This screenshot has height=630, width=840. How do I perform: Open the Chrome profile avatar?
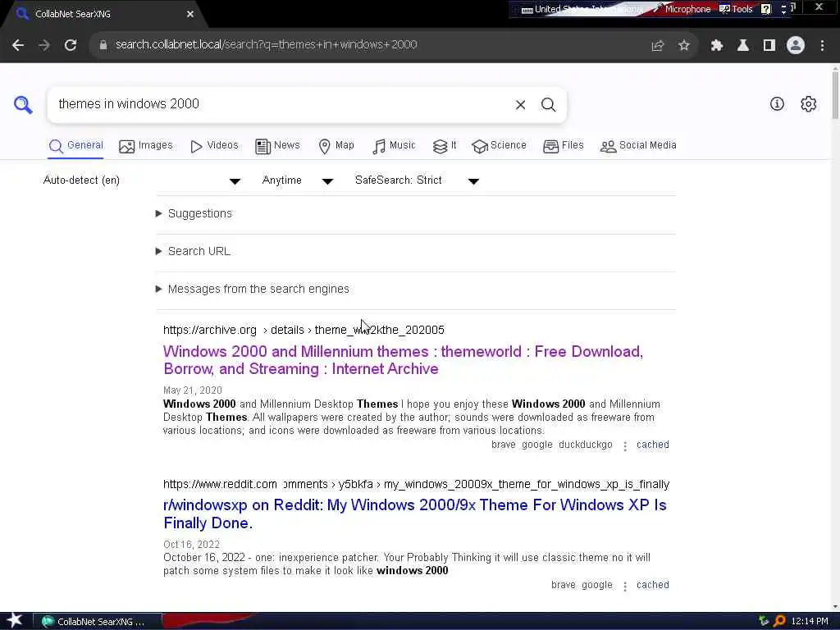pos(796,46)
